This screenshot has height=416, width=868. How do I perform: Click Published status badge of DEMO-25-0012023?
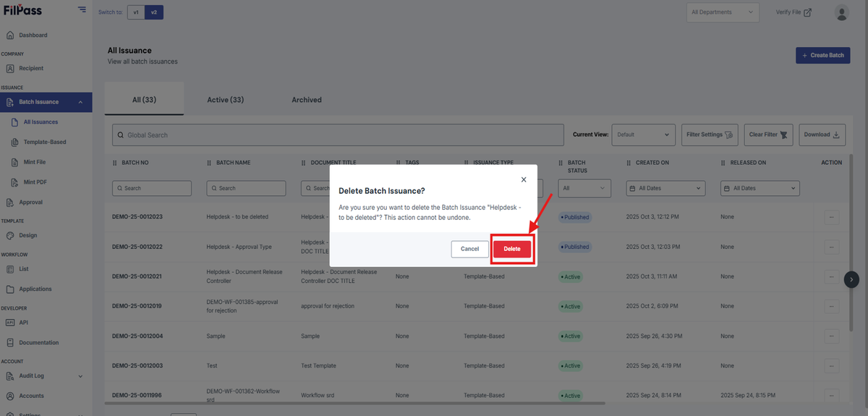[575, 217]
